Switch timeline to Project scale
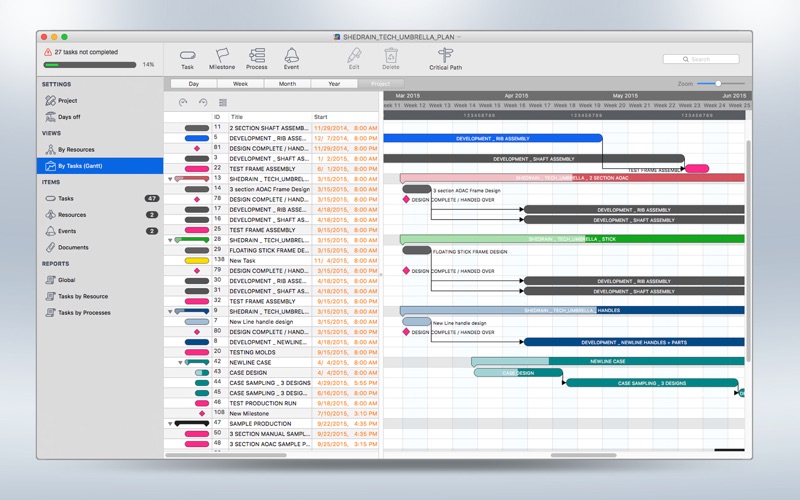Screen dimensions: 800x500 click(x=381, y=84)
